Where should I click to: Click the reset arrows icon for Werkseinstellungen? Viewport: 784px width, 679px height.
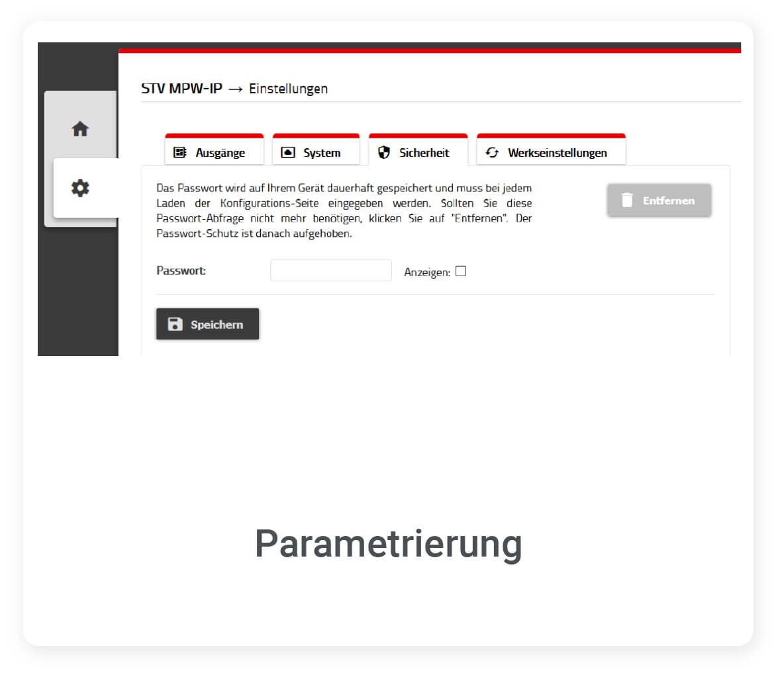tap(492, 152)
